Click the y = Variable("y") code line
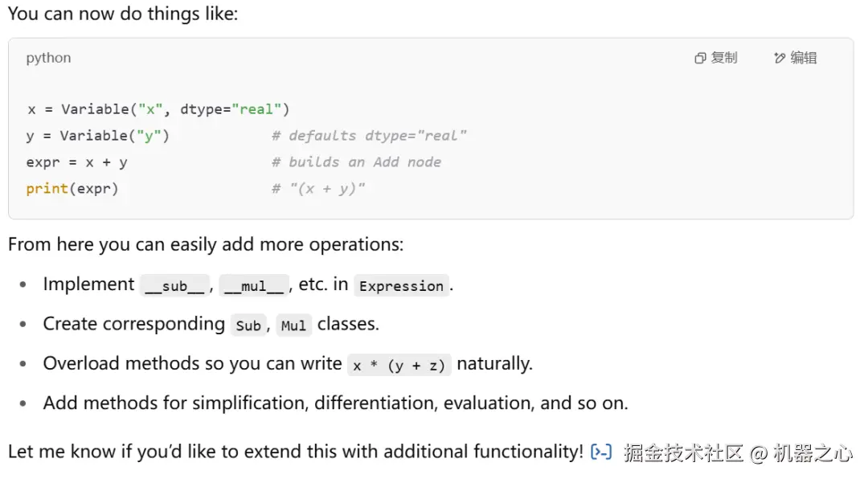 97,136
